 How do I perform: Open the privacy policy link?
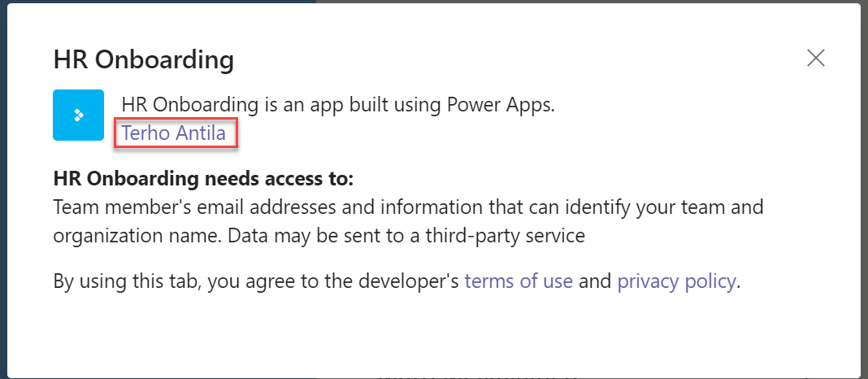pos(676,282)
